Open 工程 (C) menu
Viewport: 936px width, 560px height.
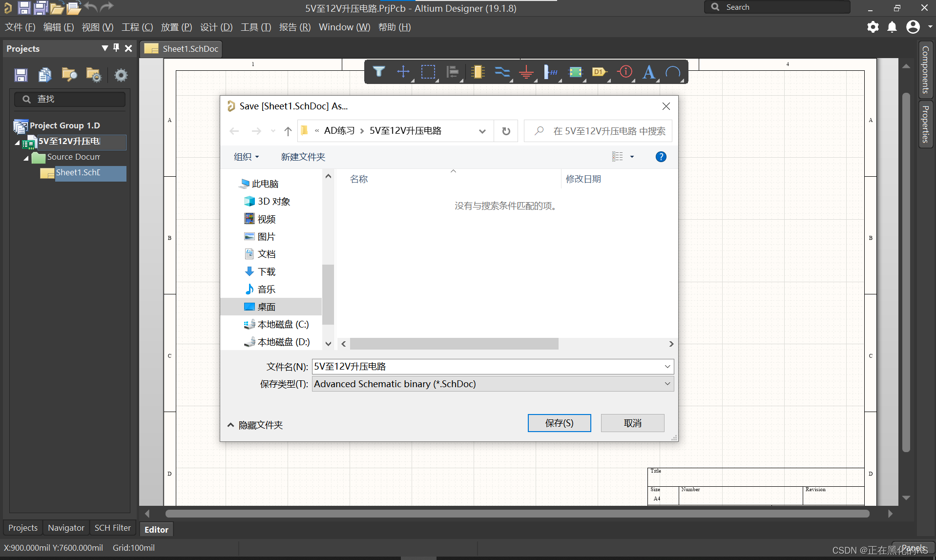[x=137, y=27]
